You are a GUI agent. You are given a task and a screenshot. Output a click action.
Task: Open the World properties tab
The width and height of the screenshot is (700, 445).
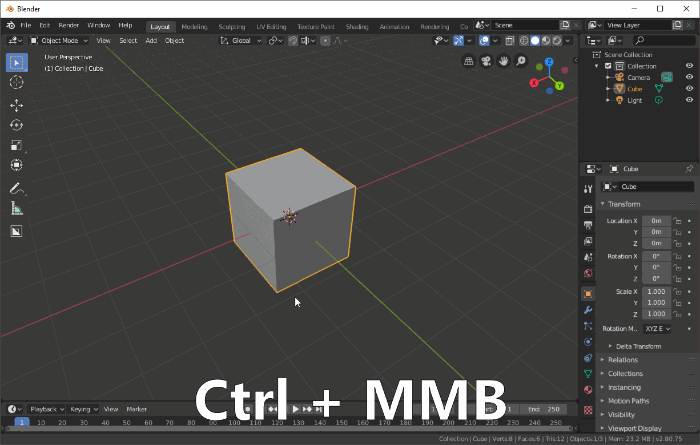click(588, 273)
